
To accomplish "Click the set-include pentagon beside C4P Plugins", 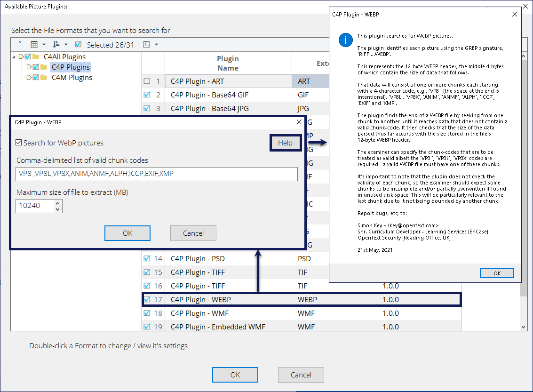I will (29, 67).
